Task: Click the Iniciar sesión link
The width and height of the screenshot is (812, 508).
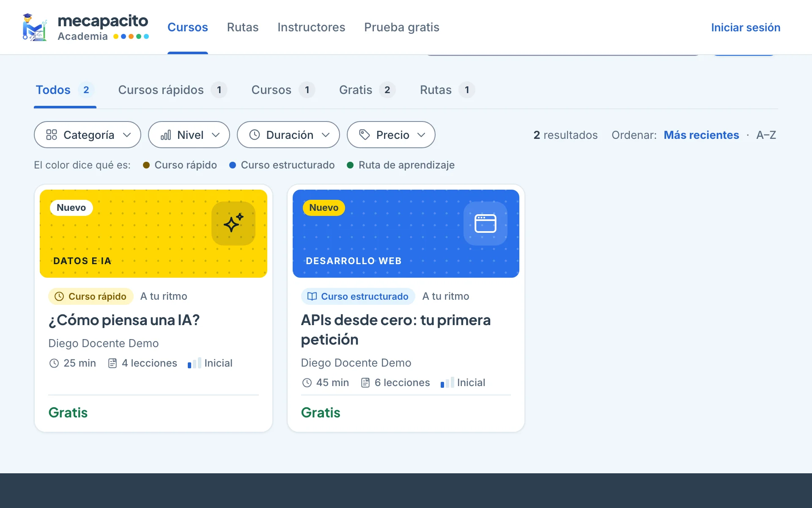Action: [746, 27]
